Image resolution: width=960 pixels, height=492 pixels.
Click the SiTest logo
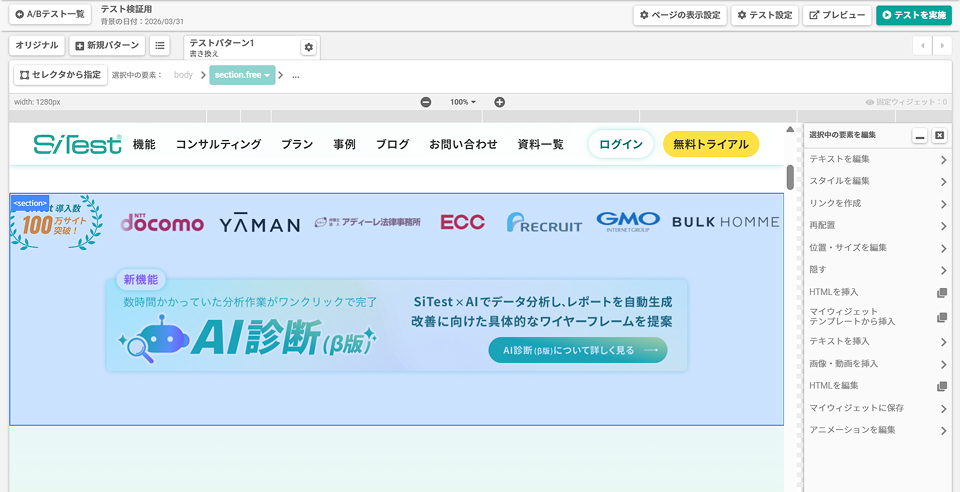click(x=78, y=144)
